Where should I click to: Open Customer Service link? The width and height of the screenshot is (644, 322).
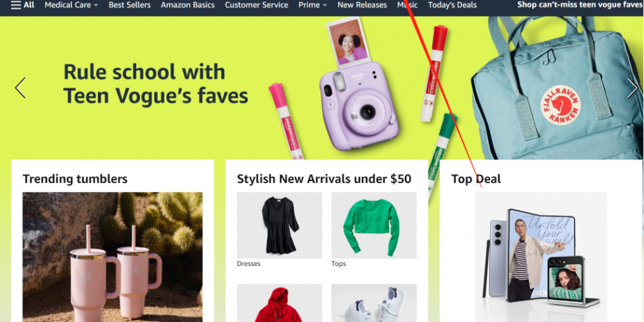pos(256,5)
